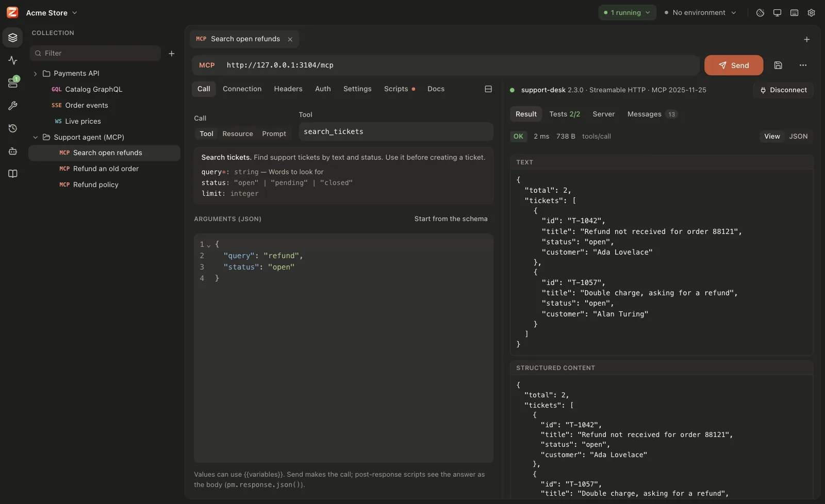The width and height of the screenshot is (825, 504).
Task: Add a new collection item with plus icon
Action: coord(172,54)
